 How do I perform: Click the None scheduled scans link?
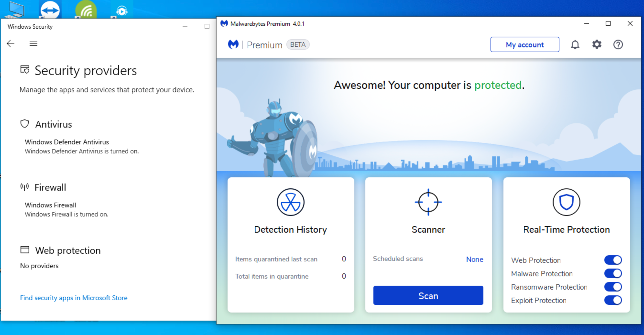coord(475,259)
